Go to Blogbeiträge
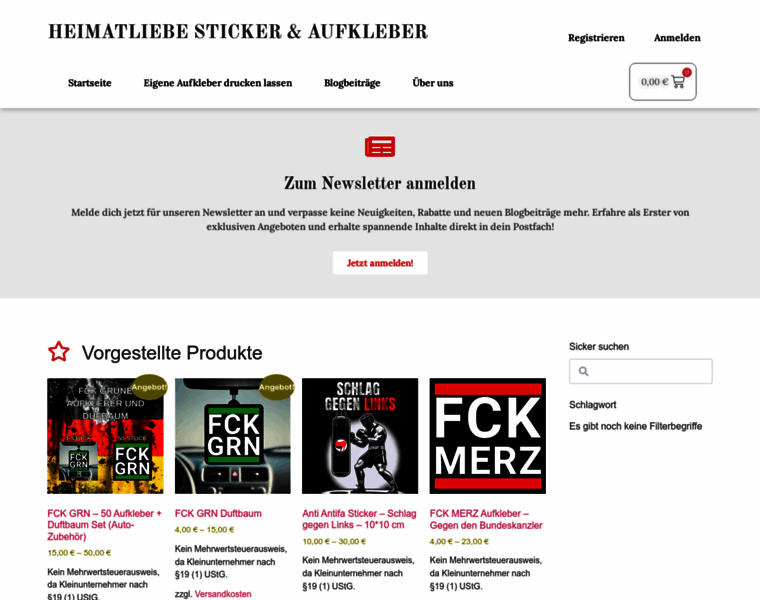This screenshot has width=760, height=600. tap(352, 83)
